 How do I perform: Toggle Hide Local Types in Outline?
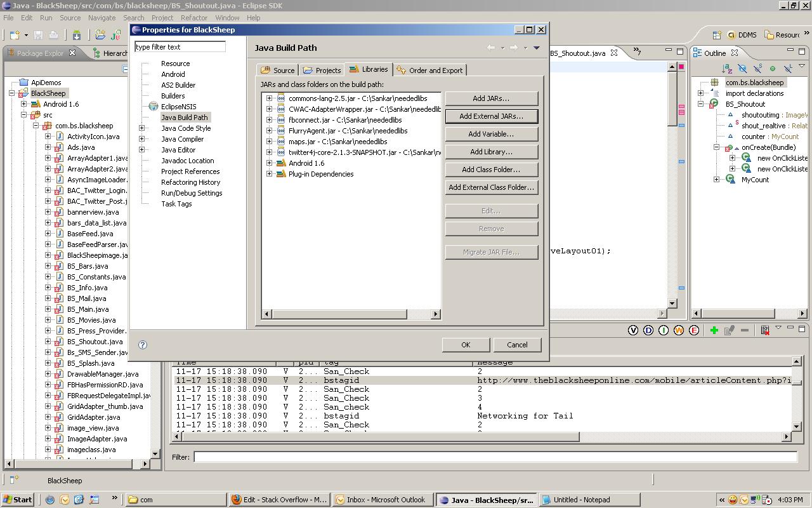787,68
